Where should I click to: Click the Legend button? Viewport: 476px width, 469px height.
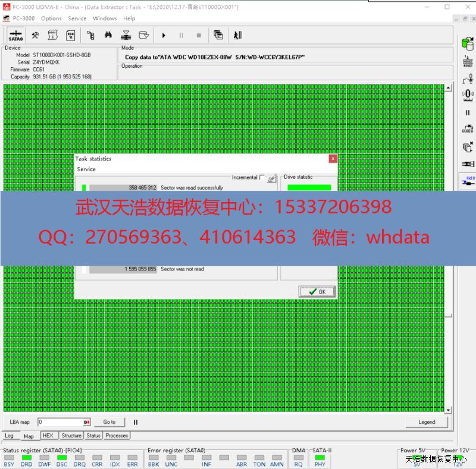pos(427,422)
